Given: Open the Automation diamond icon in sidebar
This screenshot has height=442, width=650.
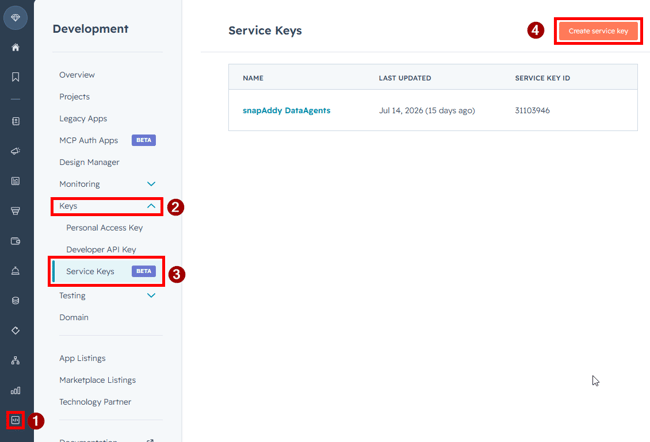Looking at the screenshot, I should point(15,330).
